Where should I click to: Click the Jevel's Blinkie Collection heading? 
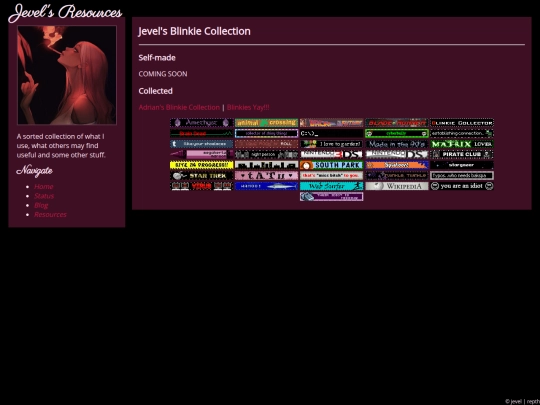coord(194,31)
